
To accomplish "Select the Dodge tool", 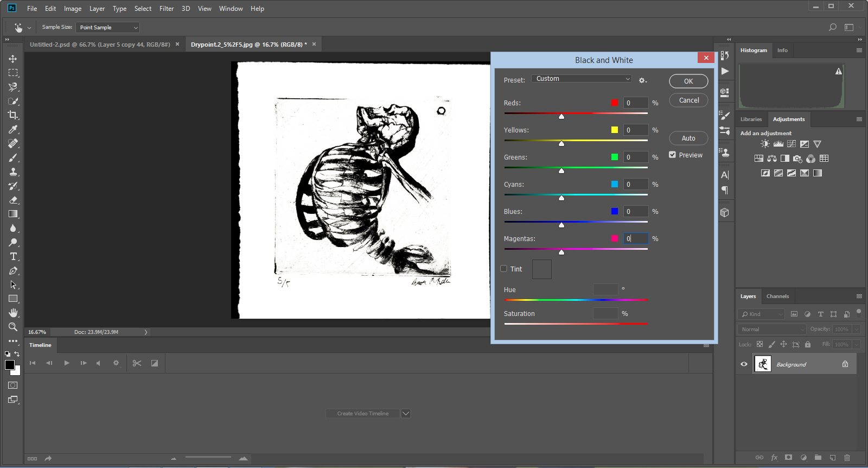I will point(13,242).
